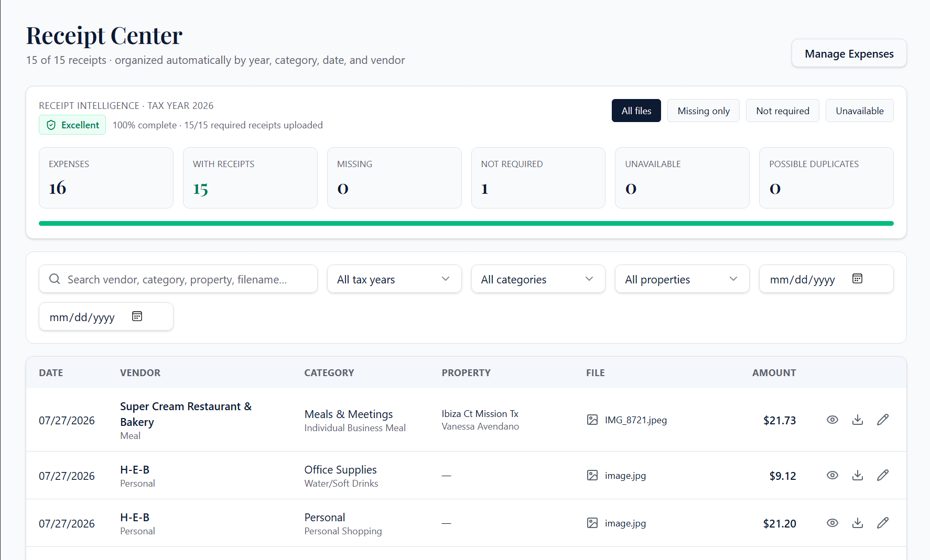Screen dimensions: 930x560
Task: Click the date field next to All properties
Action: click(826, 279)
